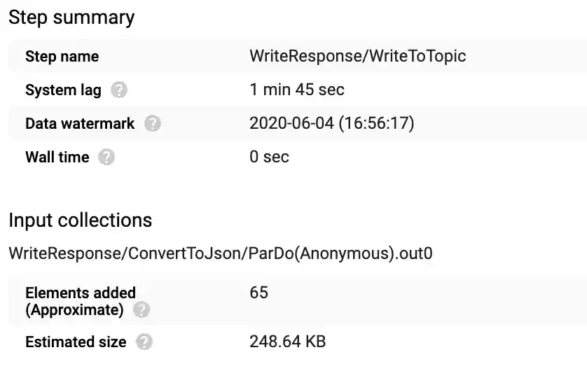Select the Step name label
The width and height of the screenshot is (587, 392).
[62, 57]
